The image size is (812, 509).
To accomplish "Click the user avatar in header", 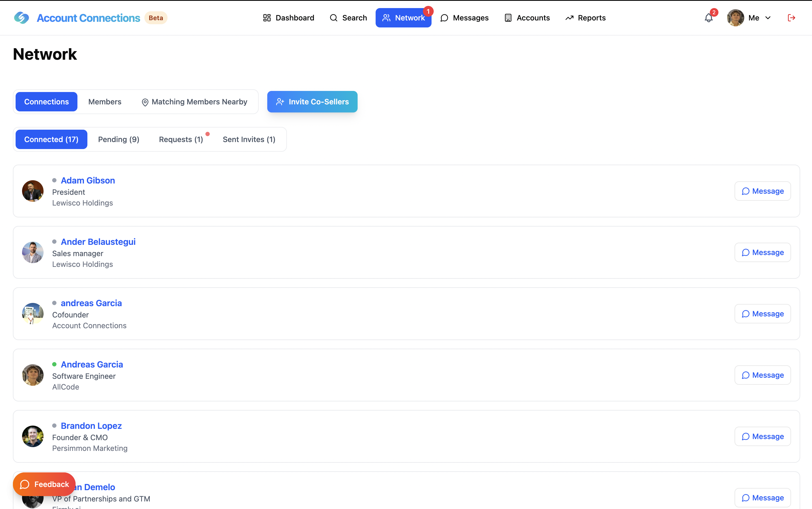I will pyautogui.click(x=735, y=18).
